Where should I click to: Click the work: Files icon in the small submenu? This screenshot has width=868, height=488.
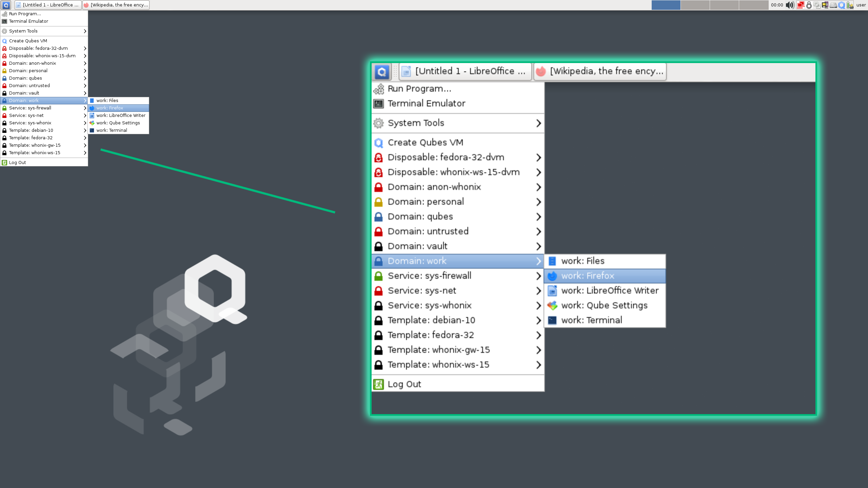pos(92,101)
